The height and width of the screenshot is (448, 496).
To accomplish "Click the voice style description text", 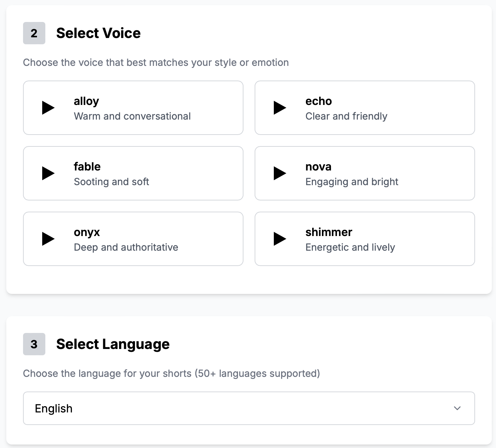I will pos(156,62).
